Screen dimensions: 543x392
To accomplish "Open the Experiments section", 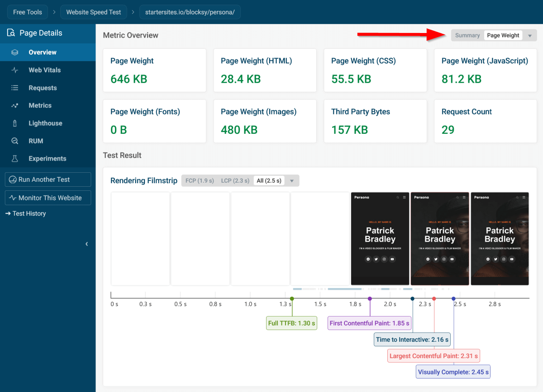I will pyautogui.click(x=48, y=159).
